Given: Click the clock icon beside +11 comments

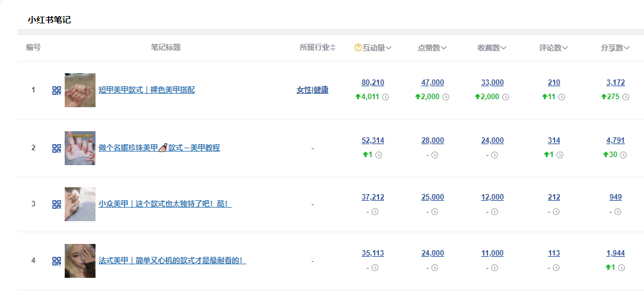Looking at the screenshot, I should point(562,97).
